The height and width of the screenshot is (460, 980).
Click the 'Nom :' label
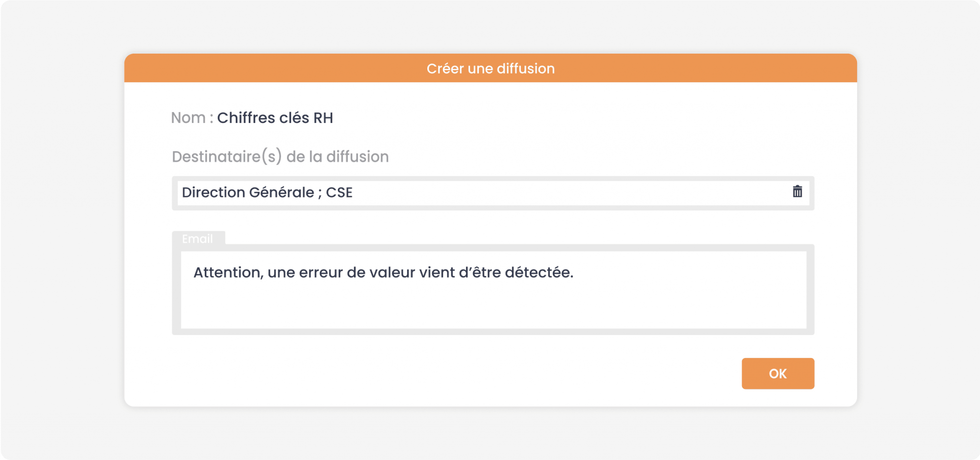pyautogui.click(x=192, y=118)
